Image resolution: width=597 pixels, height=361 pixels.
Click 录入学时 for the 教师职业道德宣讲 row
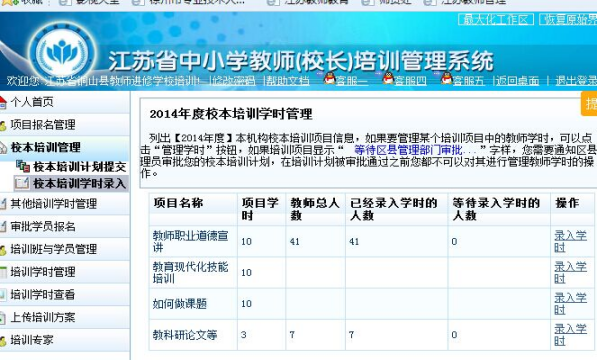[x=570, y=241]
